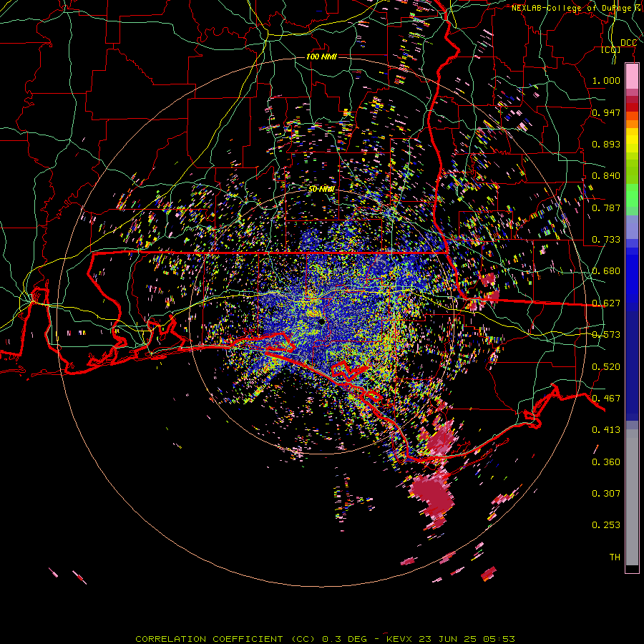Image resolution: width=644 pixels, height=644 pixels.
Task: Select the 0.253 legend value
Action: click(x=606, y=525)
